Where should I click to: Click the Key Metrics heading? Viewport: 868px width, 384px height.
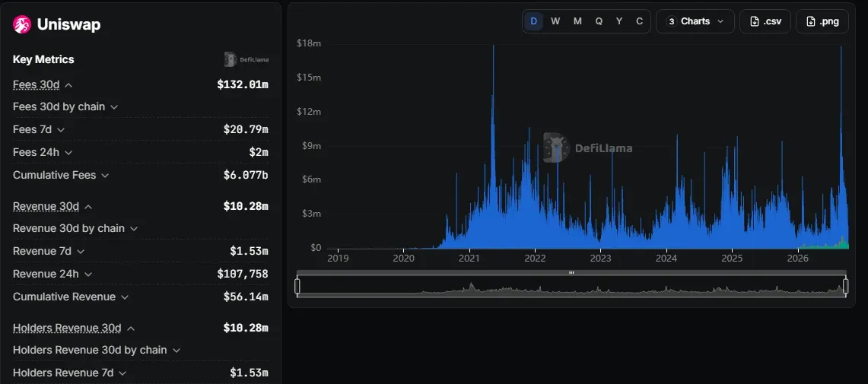coord(43,60)
